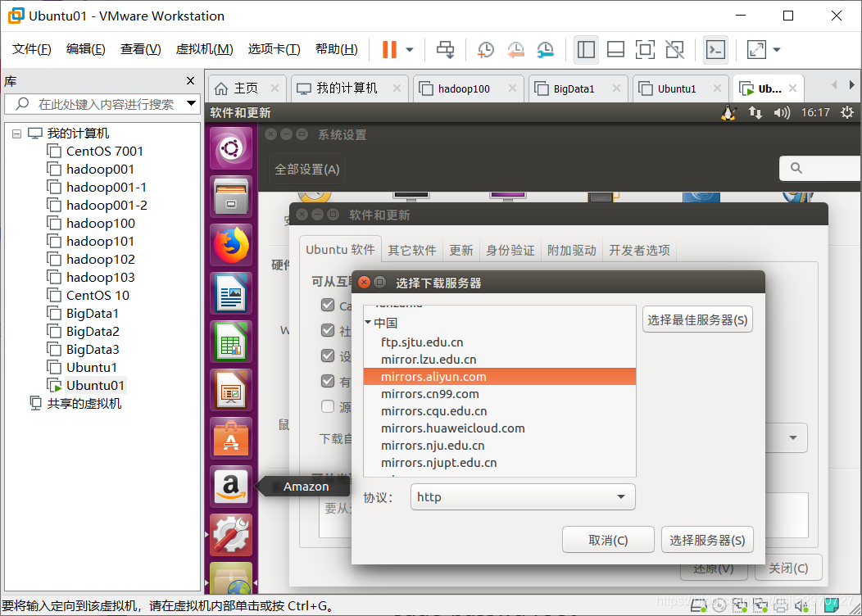This screenshot has width=862, height=616.
Task: Open LibreOffice Calc from the launcher
Action: [x=231, y=342]
